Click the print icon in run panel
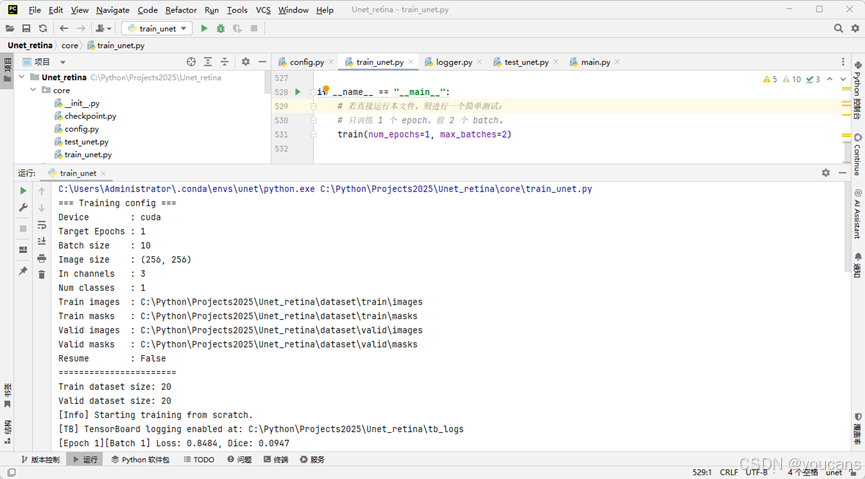 (41, 258)
